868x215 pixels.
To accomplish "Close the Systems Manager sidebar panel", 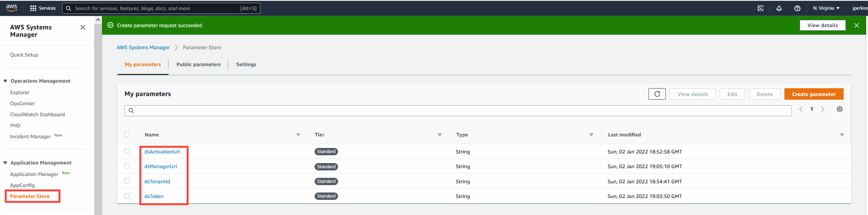I will click(83, 28).
